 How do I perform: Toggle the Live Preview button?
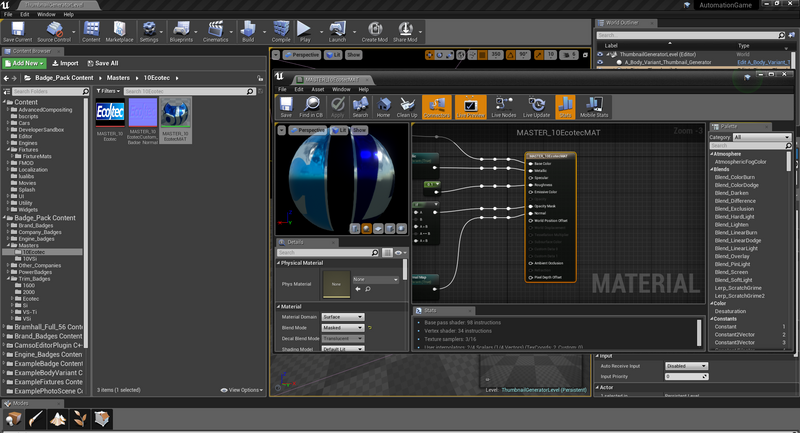pyautogui.click(x=469, y=105)
